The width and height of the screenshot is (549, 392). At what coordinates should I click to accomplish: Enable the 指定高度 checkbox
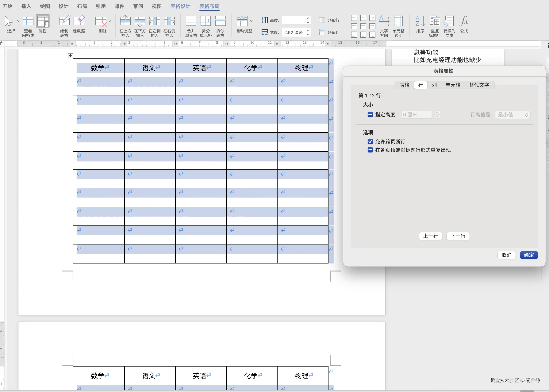pos(370,115)
